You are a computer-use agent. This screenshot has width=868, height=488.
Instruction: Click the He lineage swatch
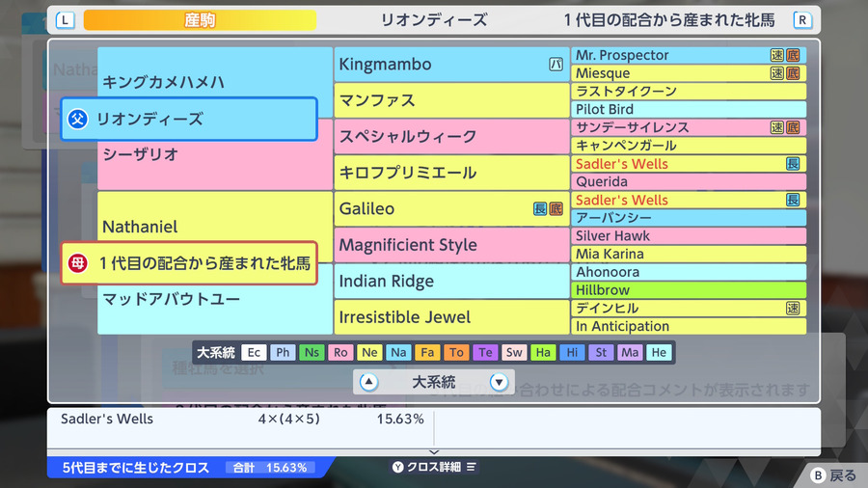click(659, 352)
